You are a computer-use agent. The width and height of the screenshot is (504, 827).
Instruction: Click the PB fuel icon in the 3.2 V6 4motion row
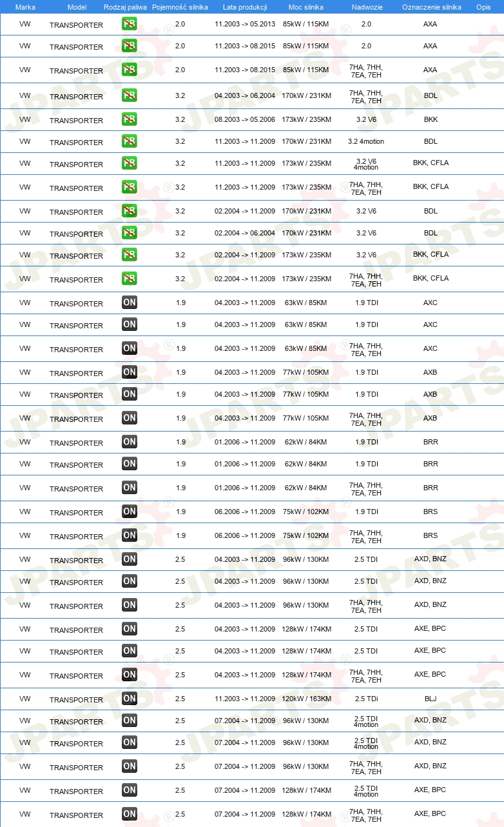130,163
